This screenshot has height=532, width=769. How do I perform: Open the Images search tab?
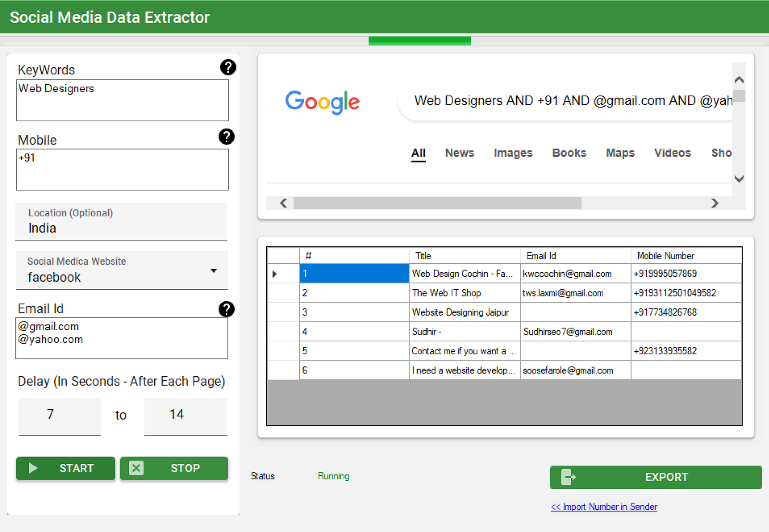click(x=513, y=153)
